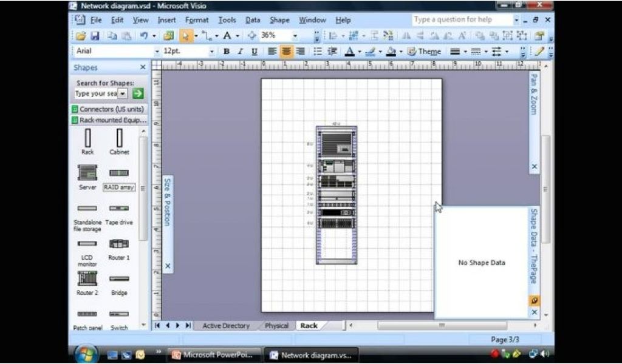622x364 pixels.
Task: Switch to the Physical page tab
Action: pos(276,326)
